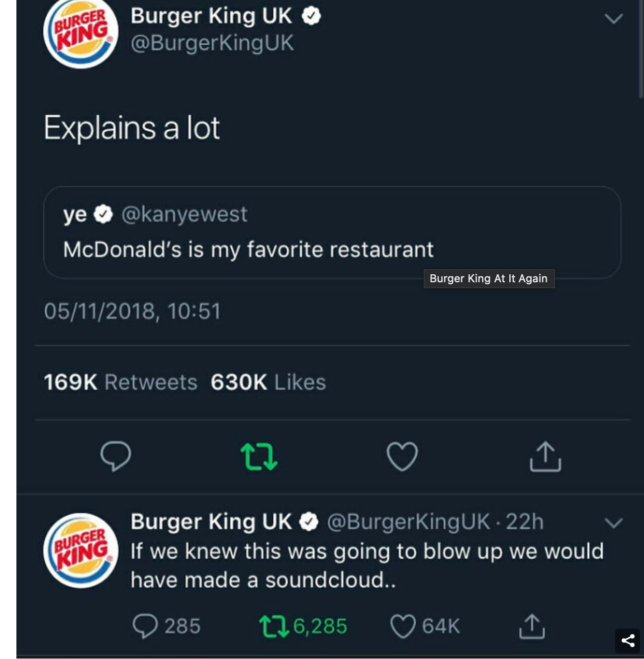Open the reply's Burger King avatar
This screenshot has height=659, width=644.
tap(81, 551)
